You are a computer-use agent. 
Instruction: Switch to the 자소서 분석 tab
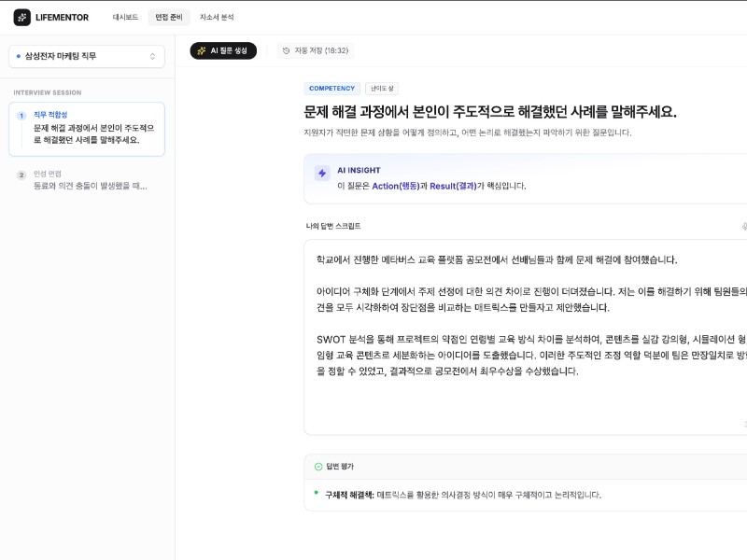point(217,17)
